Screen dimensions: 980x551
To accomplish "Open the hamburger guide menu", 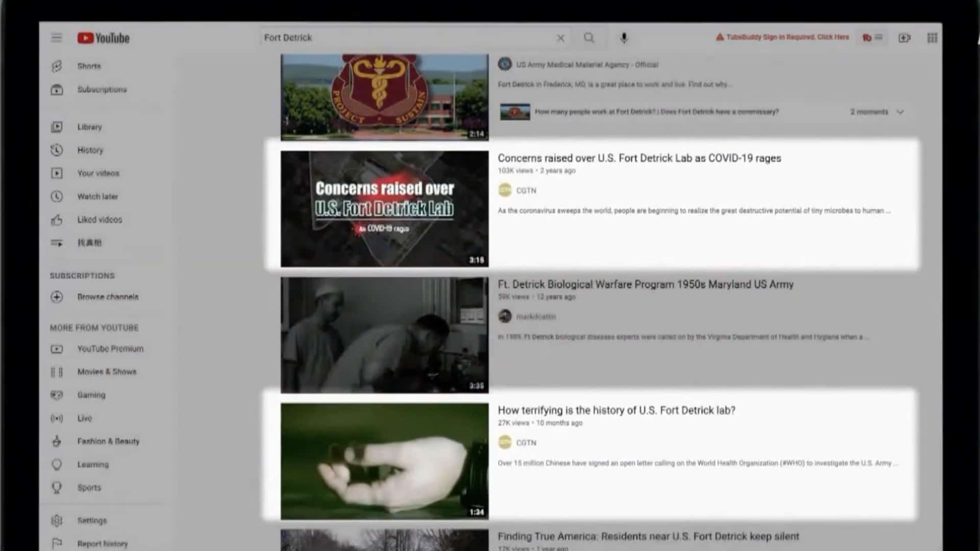I will [57, 38].
